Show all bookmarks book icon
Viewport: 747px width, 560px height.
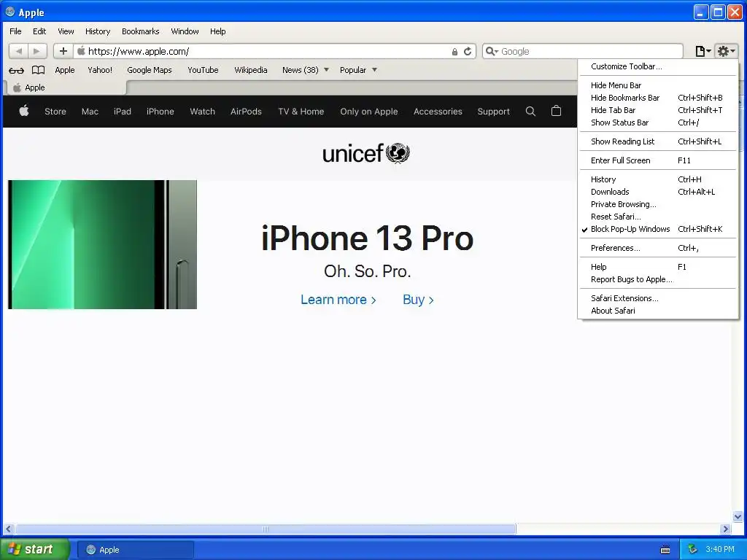[38, 70]
